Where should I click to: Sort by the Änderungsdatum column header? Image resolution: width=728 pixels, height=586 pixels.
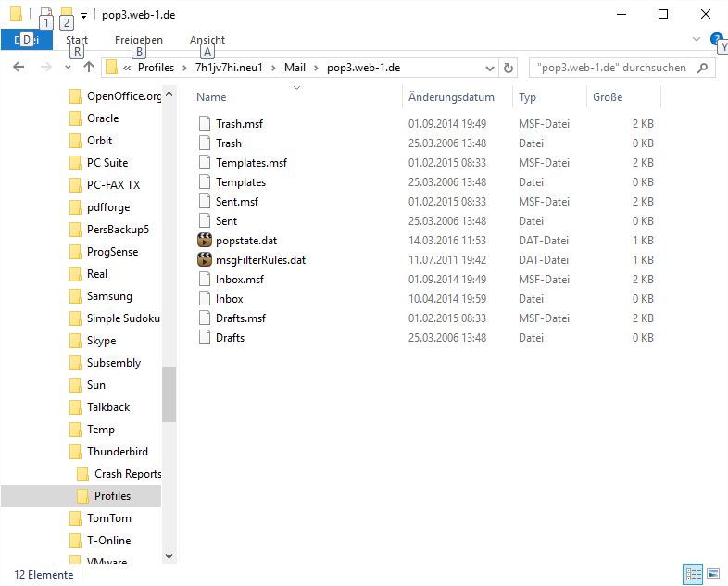pos(451,97)
